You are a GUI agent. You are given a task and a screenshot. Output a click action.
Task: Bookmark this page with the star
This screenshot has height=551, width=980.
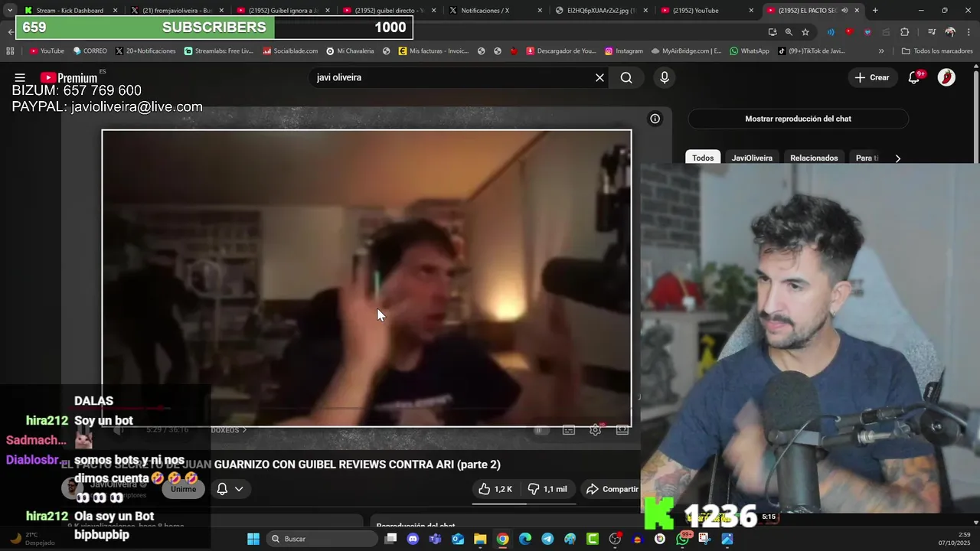pyautogui.click(x=805, y=32)
